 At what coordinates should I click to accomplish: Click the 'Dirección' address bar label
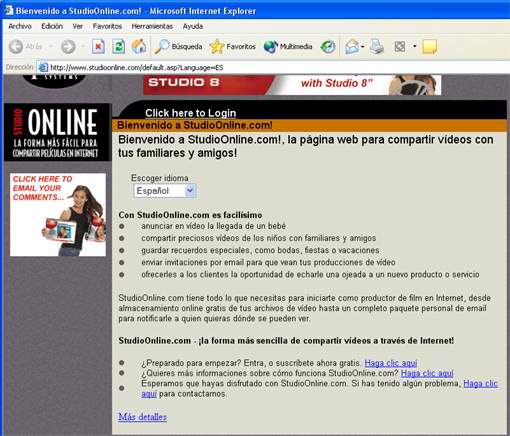click(20, 67)
